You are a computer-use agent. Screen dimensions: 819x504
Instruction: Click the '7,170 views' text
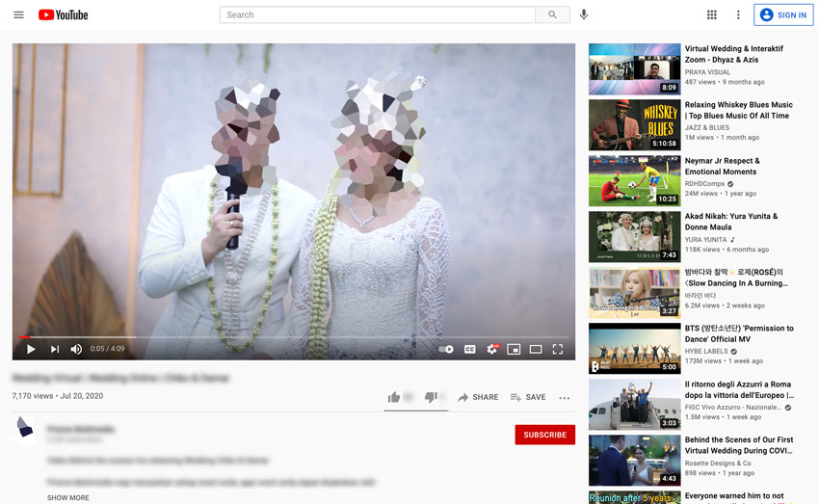coord(33,396)
